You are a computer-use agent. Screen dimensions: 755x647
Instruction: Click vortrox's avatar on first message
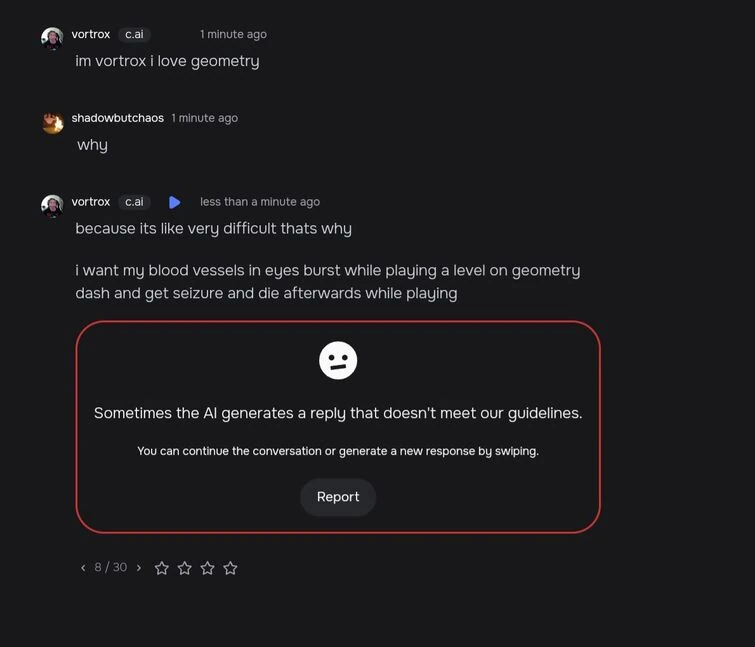pos(52,38)
